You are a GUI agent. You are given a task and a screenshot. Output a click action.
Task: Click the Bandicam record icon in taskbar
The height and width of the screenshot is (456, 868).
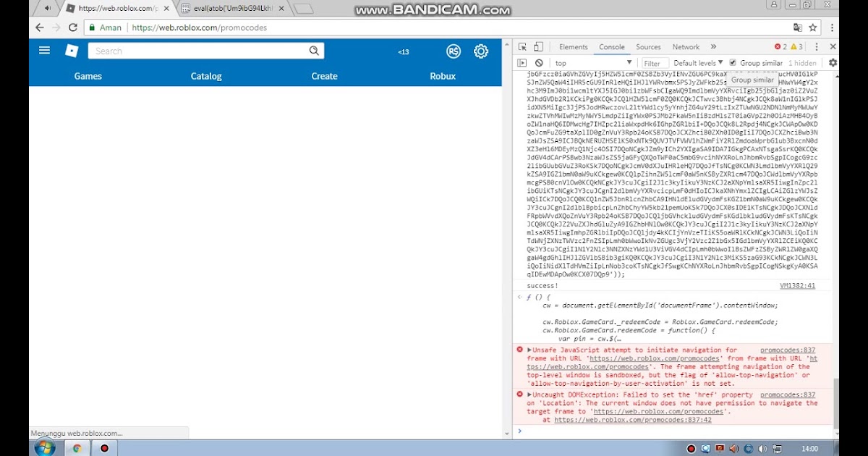[x=104, y=448]
